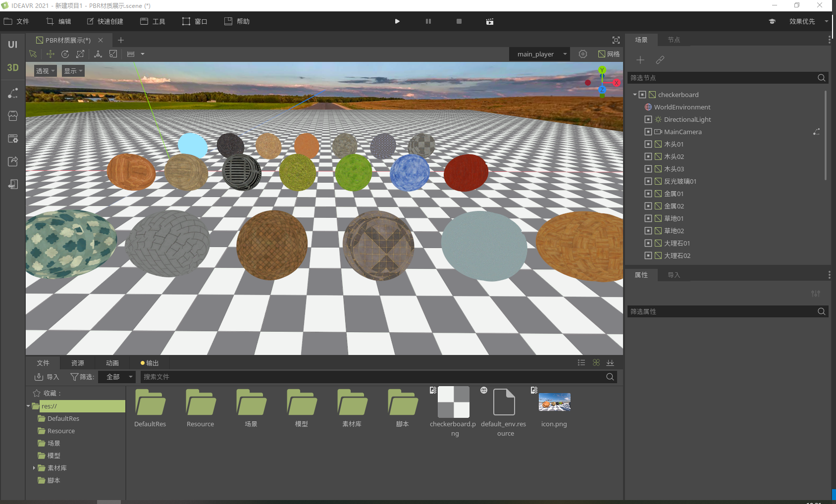Open the main_player camera dropdown

pos(539,54)
